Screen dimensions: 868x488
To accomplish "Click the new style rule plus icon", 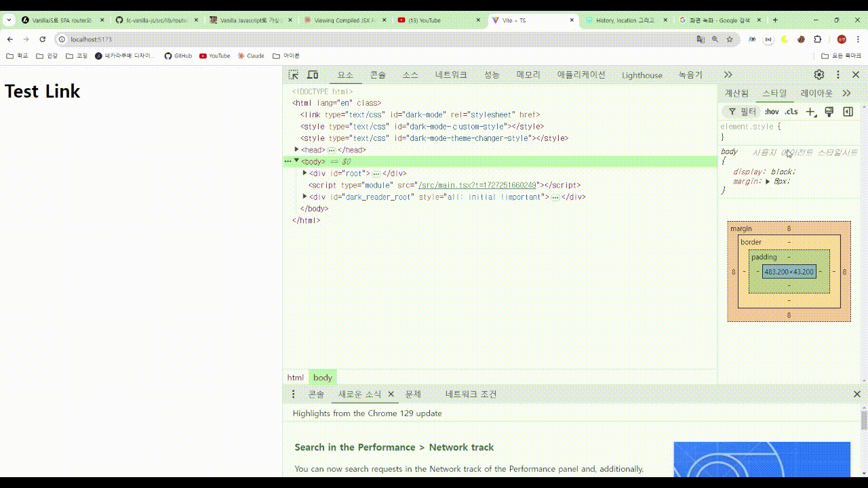I will coord(811,111).
